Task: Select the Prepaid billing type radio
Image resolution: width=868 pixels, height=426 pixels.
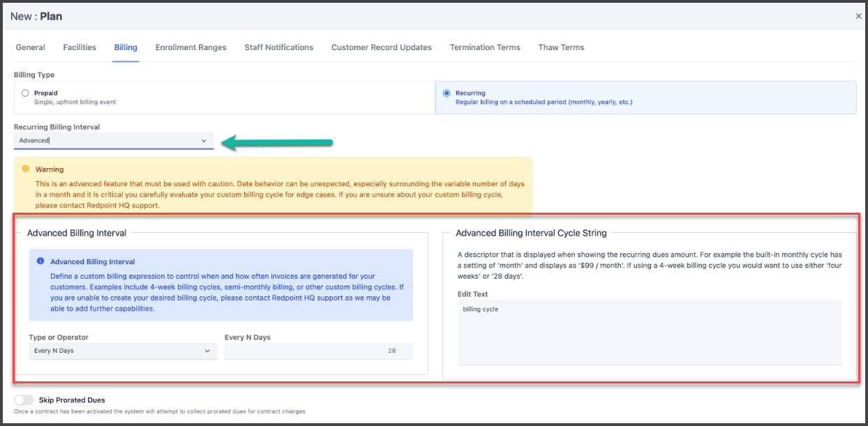Action: click(x=26, y=93)
